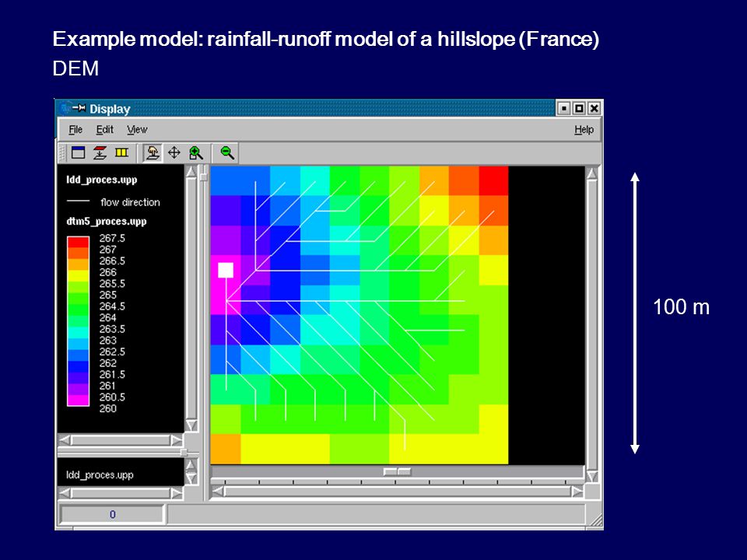Click the '261.5' legend value
This screenshot has height=560, width=747.
[x=112, y=374]
